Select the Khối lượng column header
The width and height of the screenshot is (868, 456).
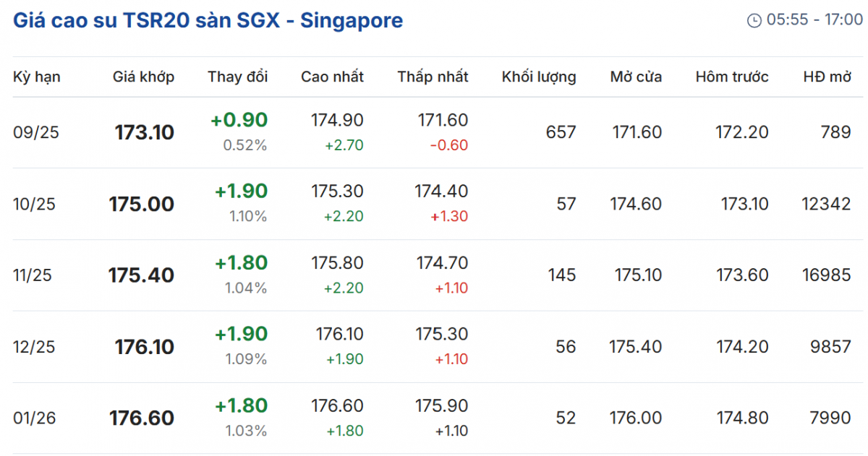coord(539,77)
